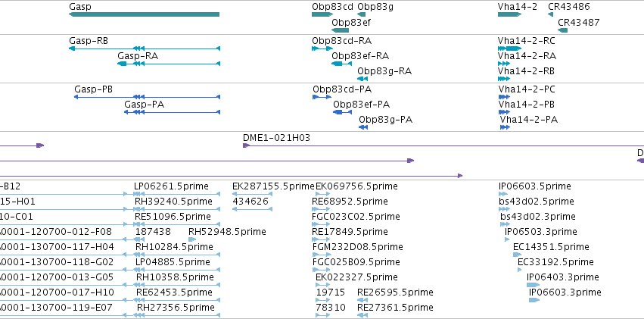The width and height of the screenshot is (644, 319).
Task: Select the RH52948.5prime EST glyph
Action: click(192, 239)
